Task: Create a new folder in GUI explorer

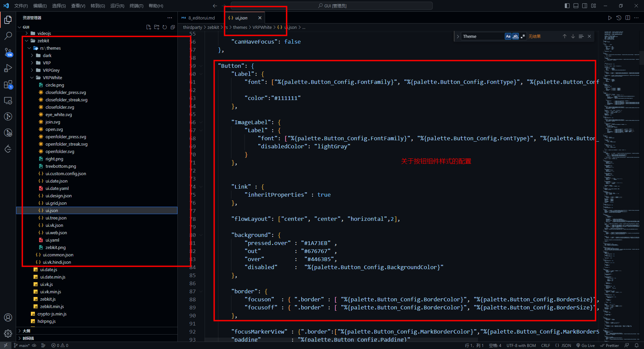Action: tap(157, 27)
